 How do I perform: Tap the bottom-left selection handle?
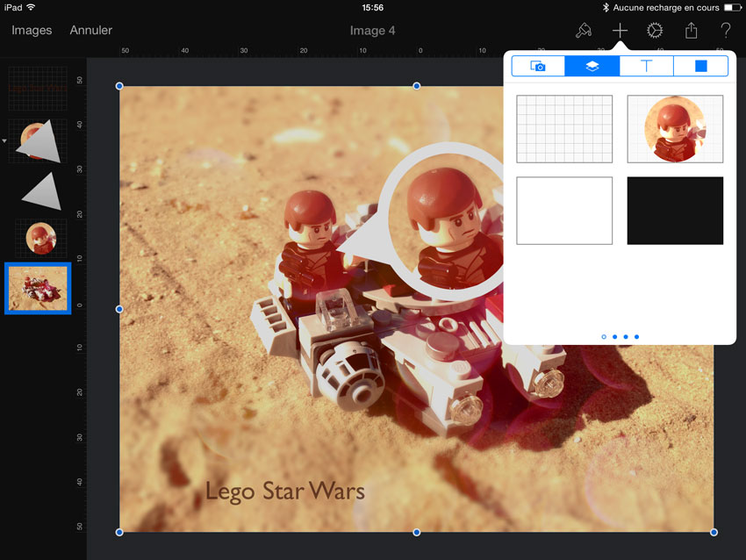(x=119, y=533)
